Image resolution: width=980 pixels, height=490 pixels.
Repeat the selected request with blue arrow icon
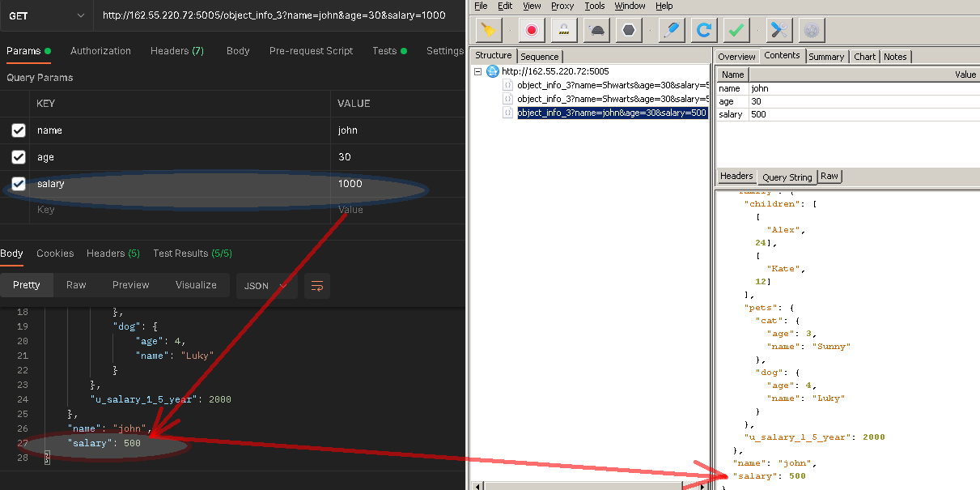(x=703, y=30)
